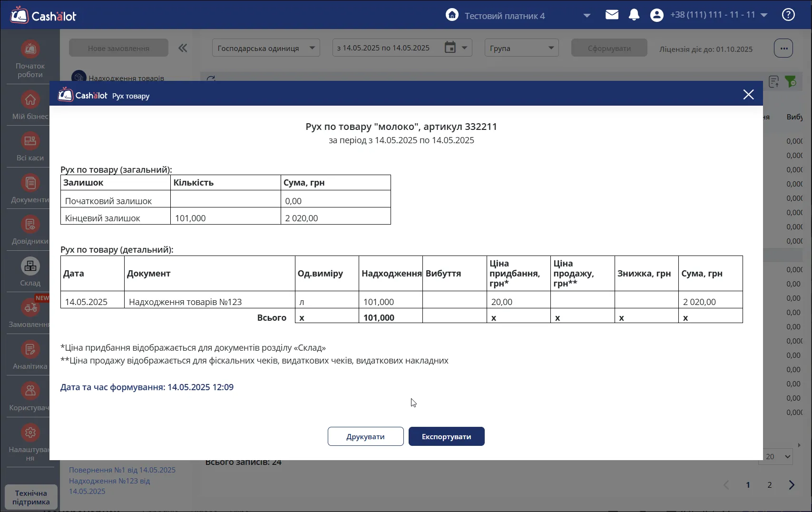Open the date range calendar icon
The width and height of the screenshot is (812, 512).
point(450,48)
